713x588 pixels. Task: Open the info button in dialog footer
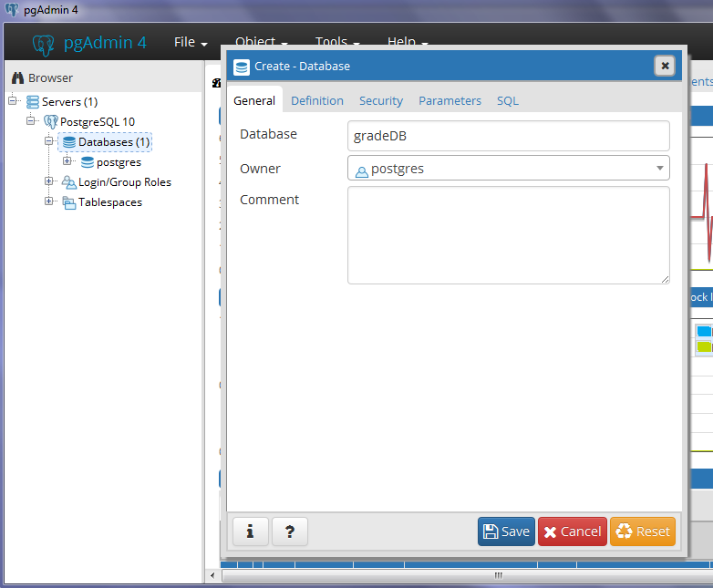251,531
